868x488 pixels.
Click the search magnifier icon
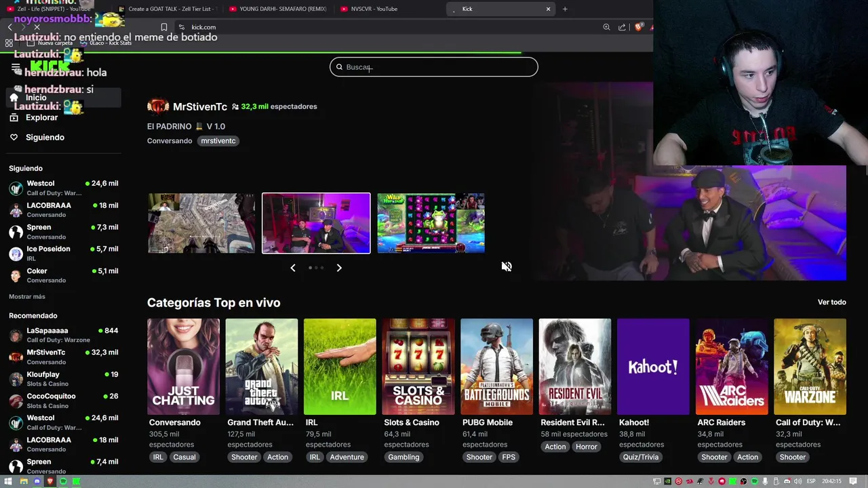click(340, 67)
